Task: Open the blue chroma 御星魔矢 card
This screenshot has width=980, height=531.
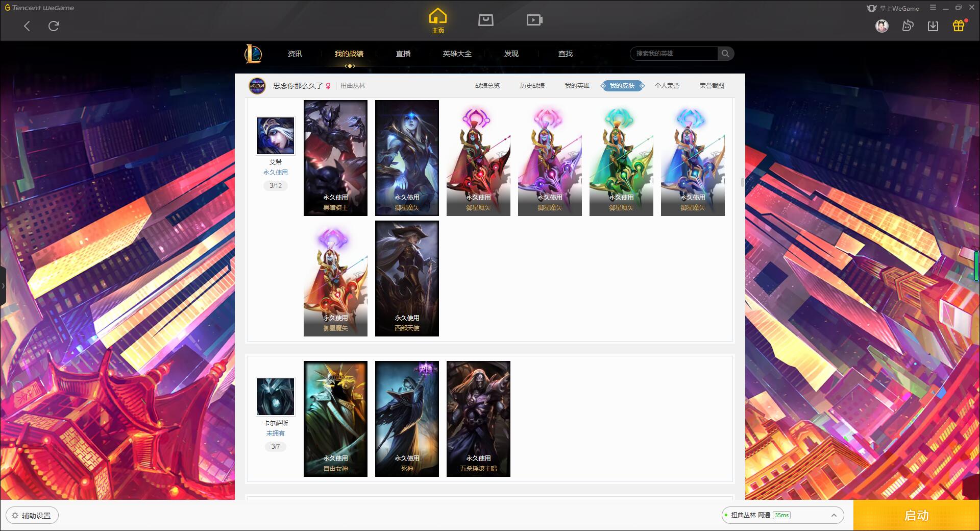Action: (693, 158)
